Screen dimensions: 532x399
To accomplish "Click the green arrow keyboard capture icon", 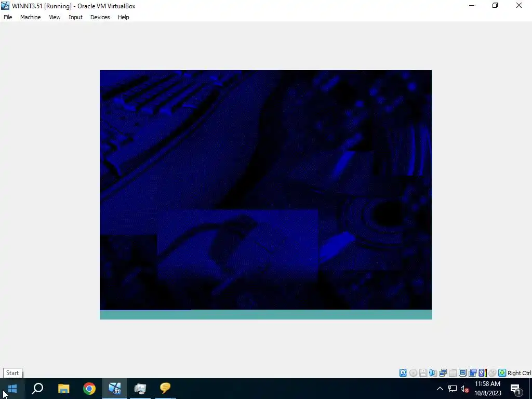I will [502, 373].
